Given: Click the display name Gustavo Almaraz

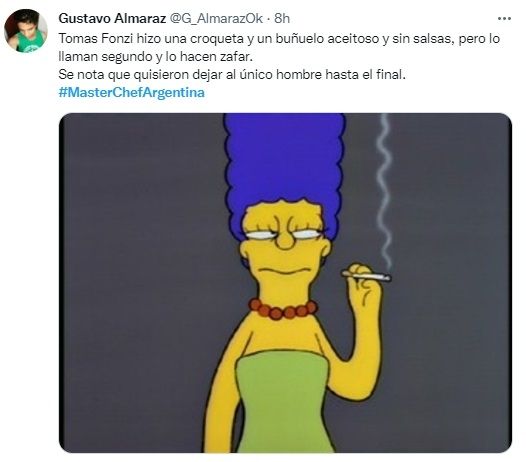Looking at the screenshot, I should (112, 18).
